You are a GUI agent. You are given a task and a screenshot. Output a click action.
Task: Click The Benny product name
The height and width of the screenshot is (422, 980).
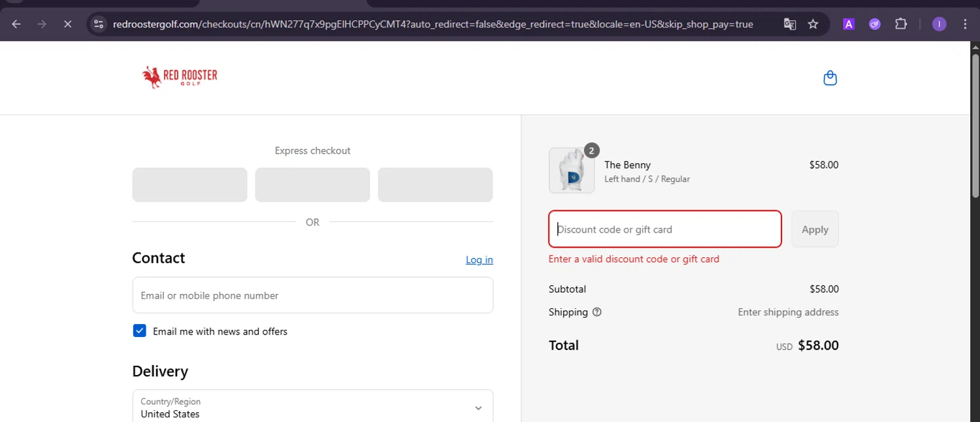[x=627, y=165]
